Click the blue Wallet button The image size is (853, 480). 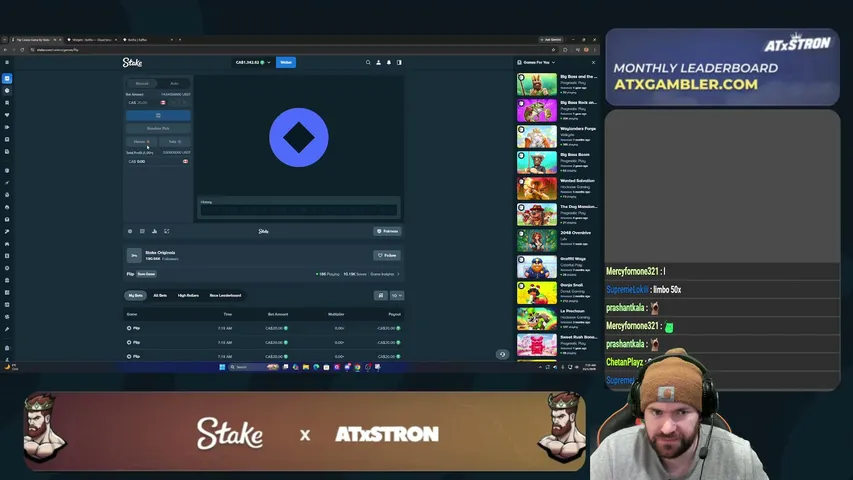[286, 63]
